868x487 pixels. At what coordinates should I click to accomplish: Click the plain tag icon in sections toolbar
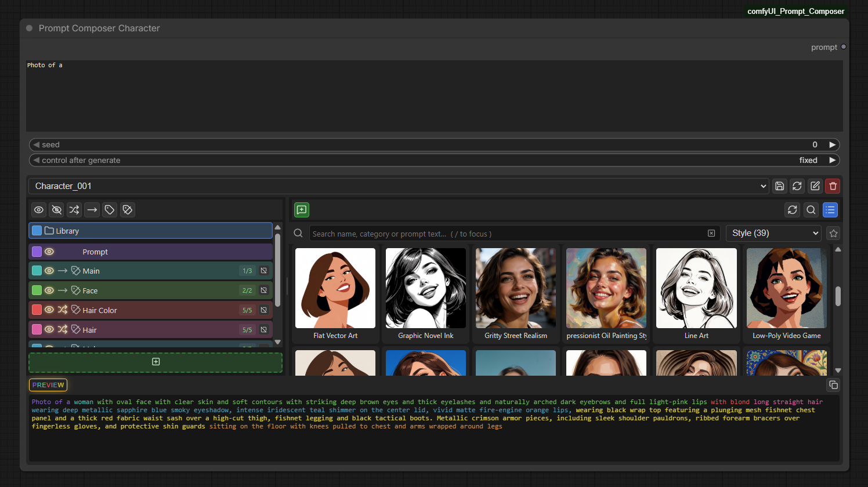[x=110, y=210]
